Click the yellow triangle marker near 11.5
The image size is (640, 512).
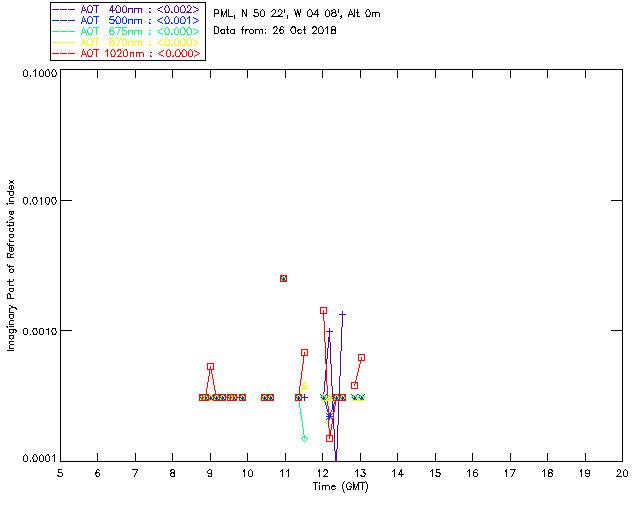304,386
